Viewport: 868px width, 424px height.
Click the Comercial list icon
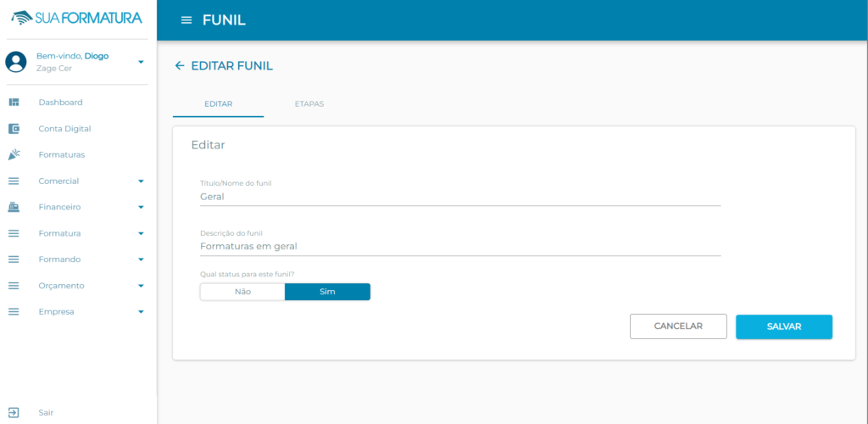[x=14, y=181]
